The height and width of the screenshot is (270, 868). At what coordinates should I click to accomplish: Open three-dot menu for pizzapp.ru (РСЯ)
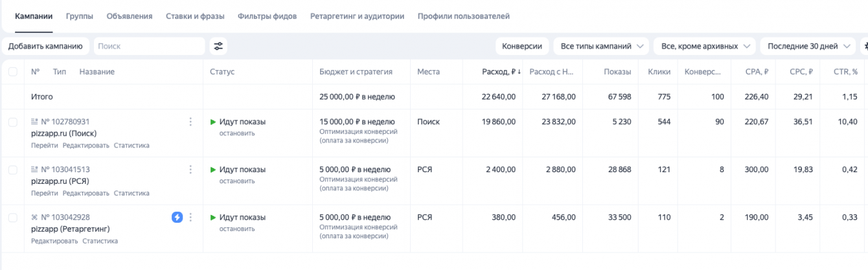click(190, 170)
